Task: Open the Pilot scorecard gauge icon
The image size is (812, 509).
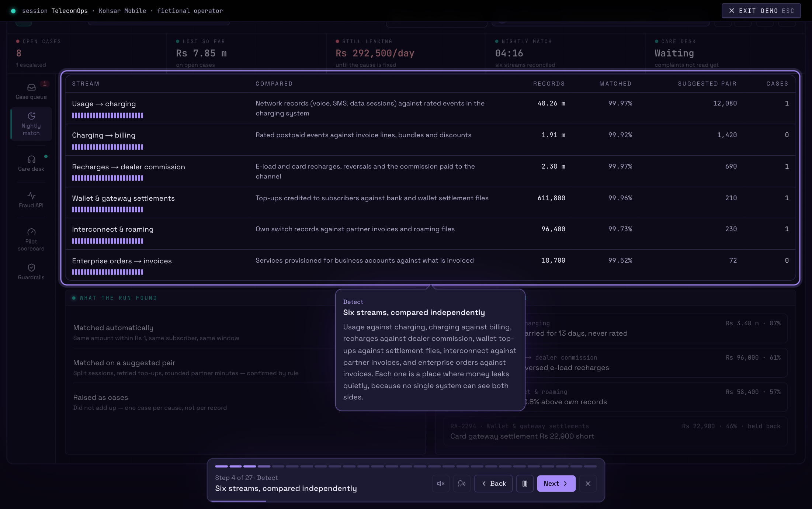Action: tap(31, 232)
